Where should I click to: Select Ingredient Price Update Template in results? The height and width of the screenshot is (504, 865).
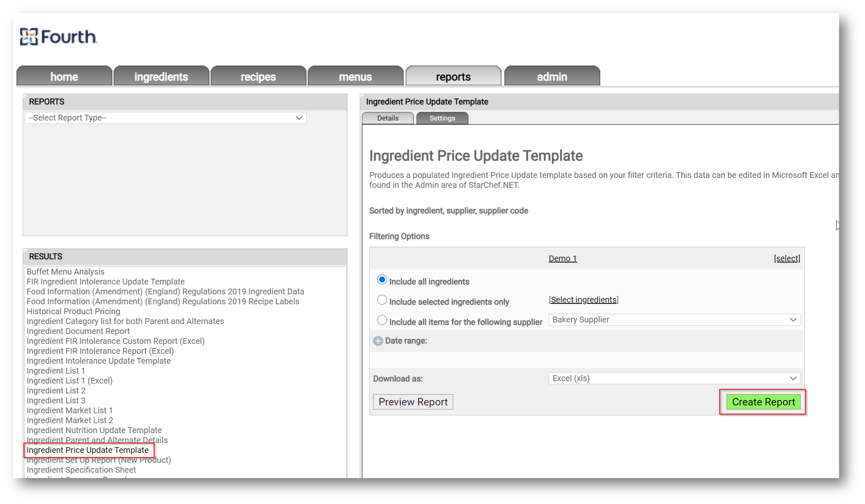pos(88,450)
